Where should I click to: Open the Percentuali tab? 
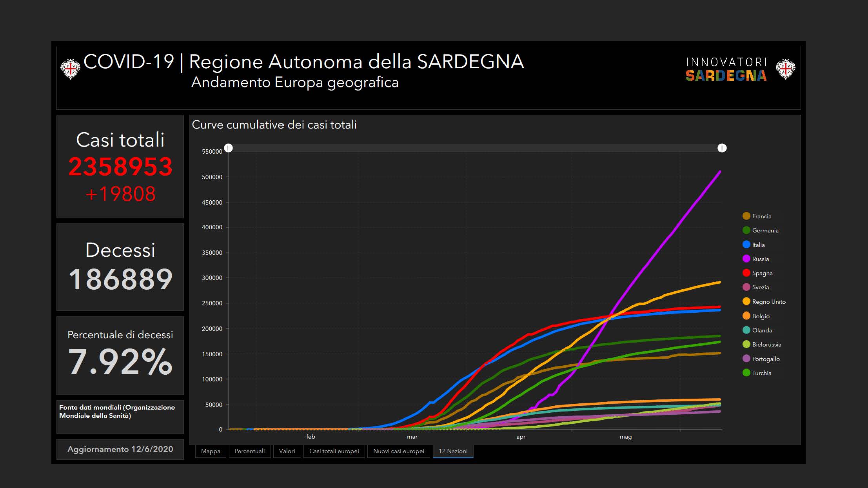click(249, 451)
